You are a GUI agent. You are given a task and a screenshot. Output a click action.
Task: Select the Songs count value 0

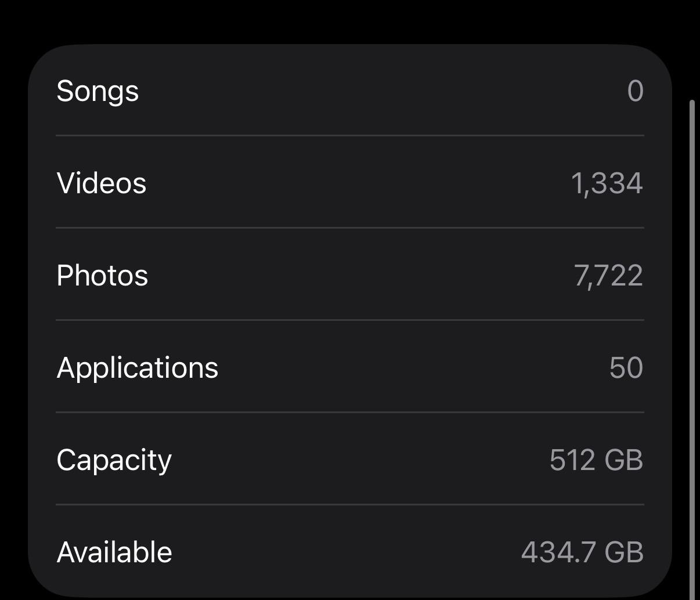pos(635,91)
